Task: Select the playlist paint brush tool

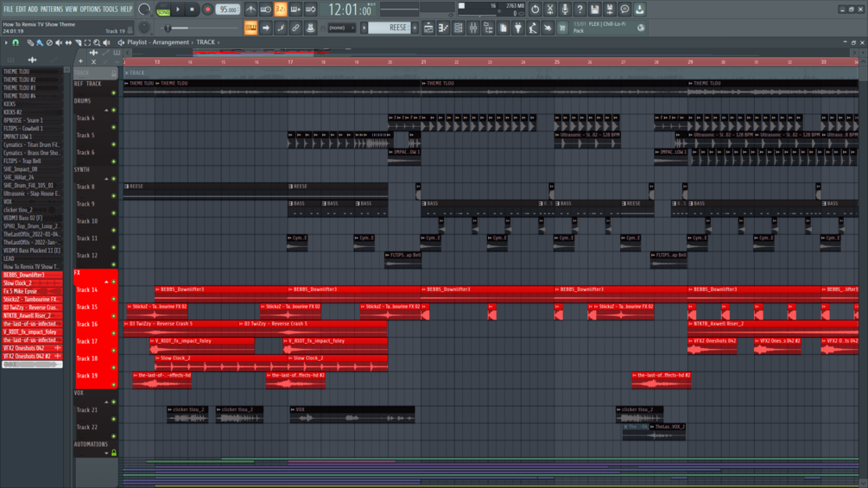Action: [x=40, y=42]
